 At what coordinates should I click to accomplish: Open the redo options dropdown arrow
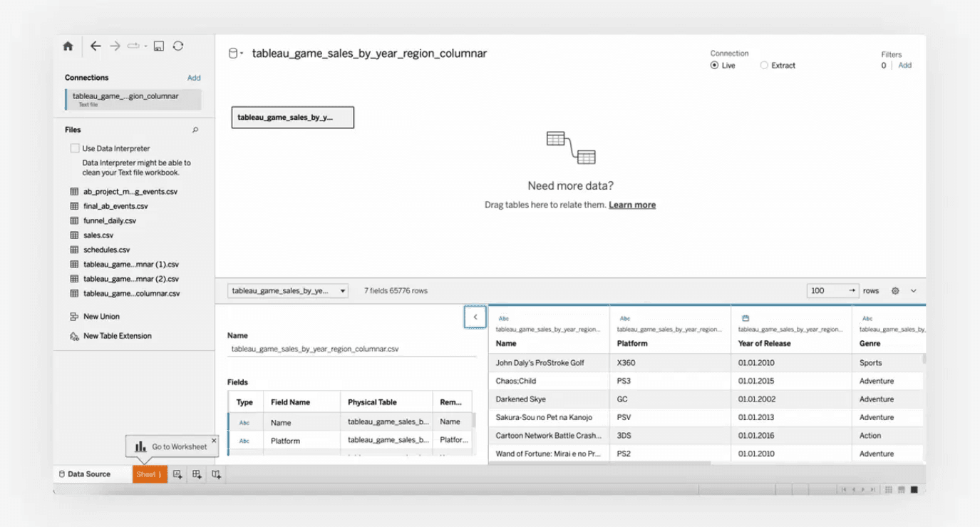pyautogui.click(x=145, y=46)
